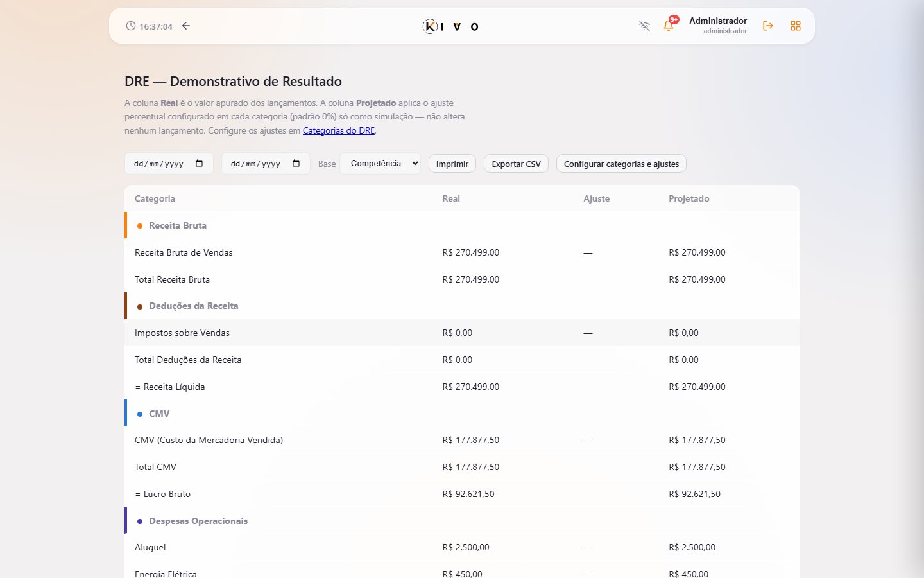The image size is (924, 578).
Task: Click the 16:37:04 time display
Action: tap(156, 26)
